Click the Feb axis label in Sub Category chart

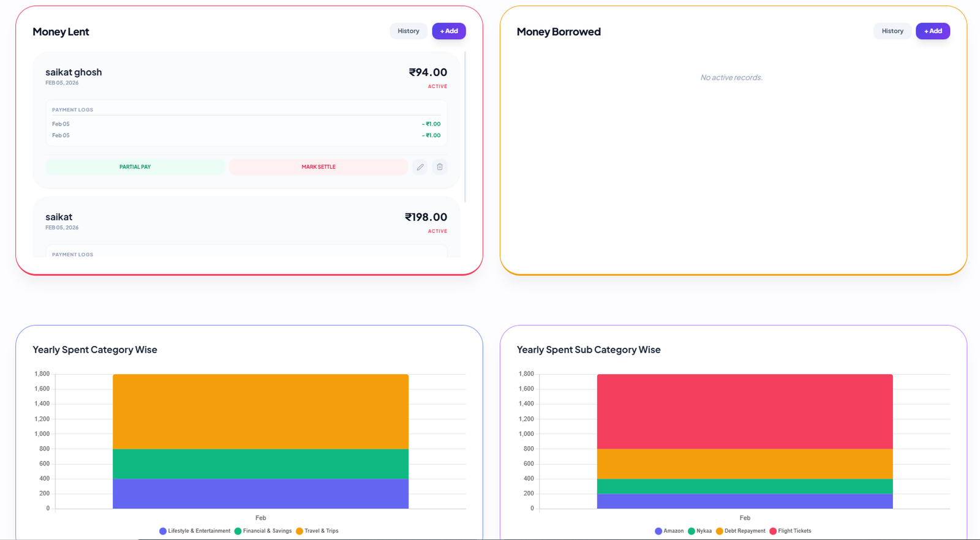click(x=745, y=518)
